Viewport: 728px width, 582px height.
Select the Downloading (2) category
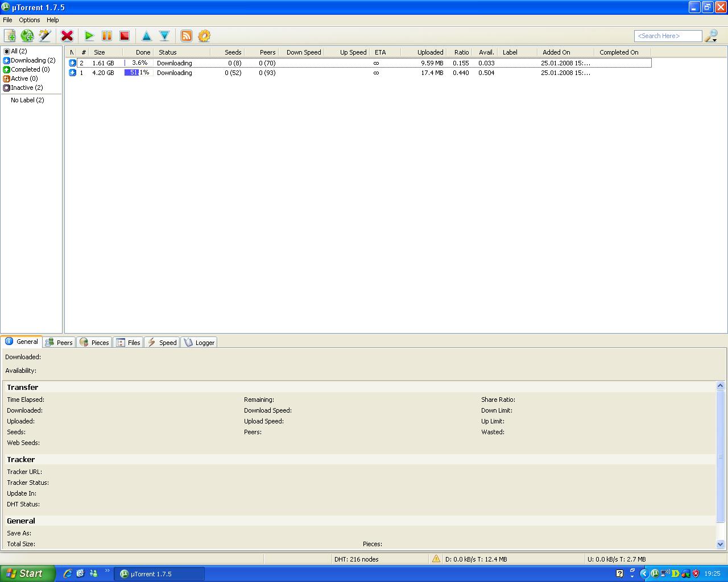point(30,60)
